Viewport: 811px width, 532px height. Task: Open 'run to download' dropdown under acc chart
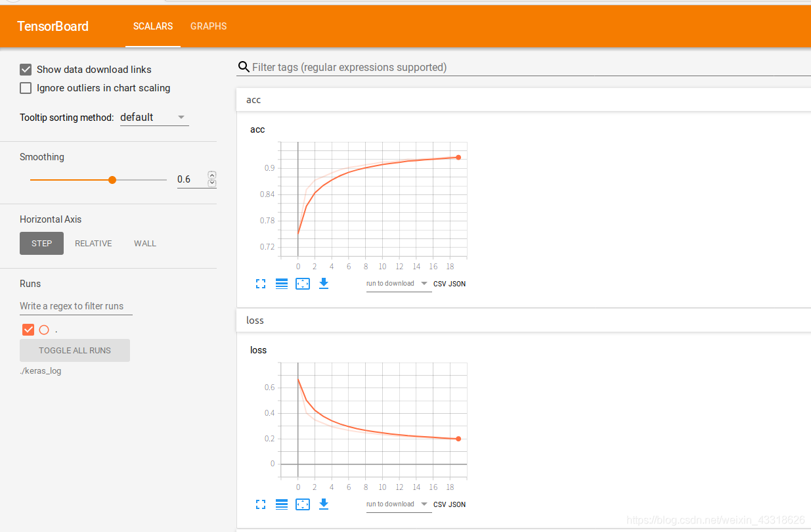tap(398, 284)
